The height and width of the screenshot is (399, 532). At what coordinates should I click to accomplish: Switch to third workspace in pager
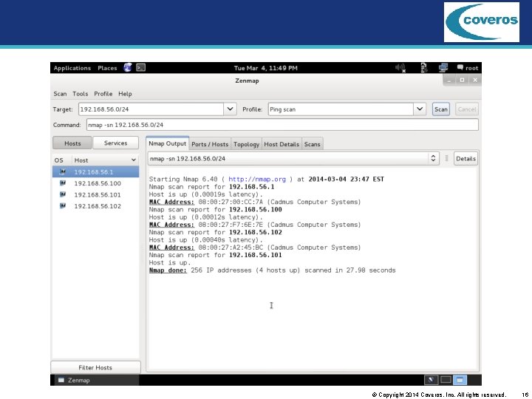point(460,380)
